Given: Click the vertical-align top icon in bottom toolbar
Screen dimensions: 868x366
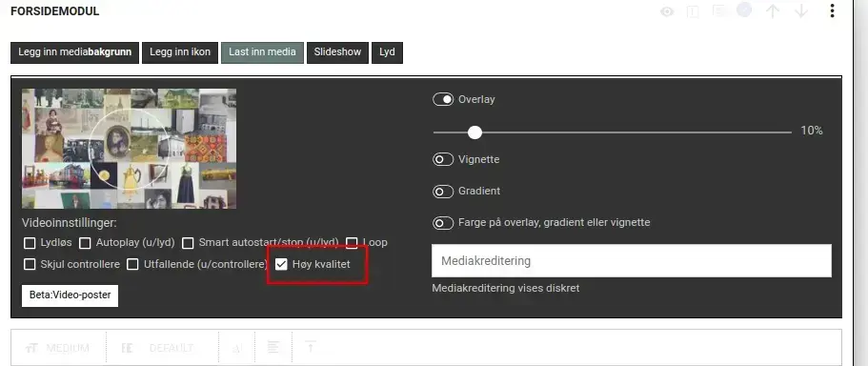Looking at the screenshot, I should (x=311, y=347).
